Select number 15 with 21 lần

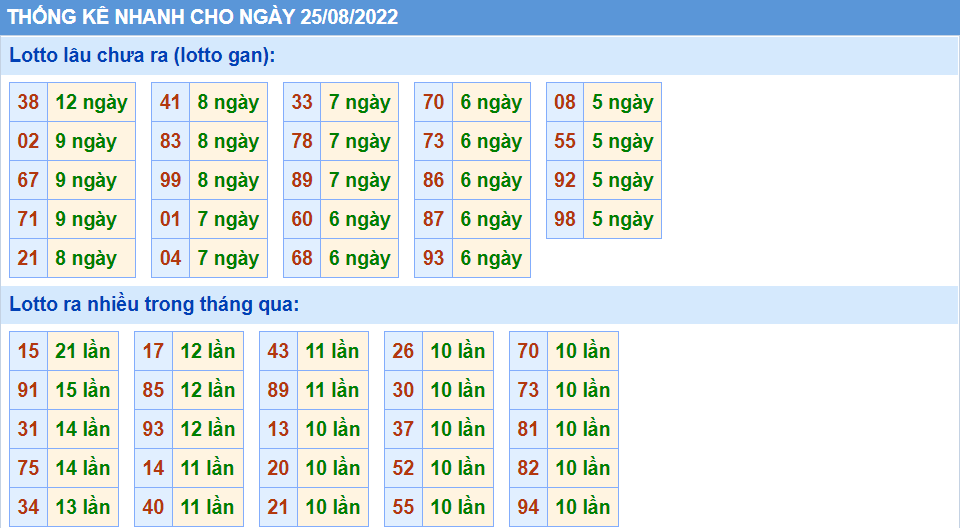[29, 351]
